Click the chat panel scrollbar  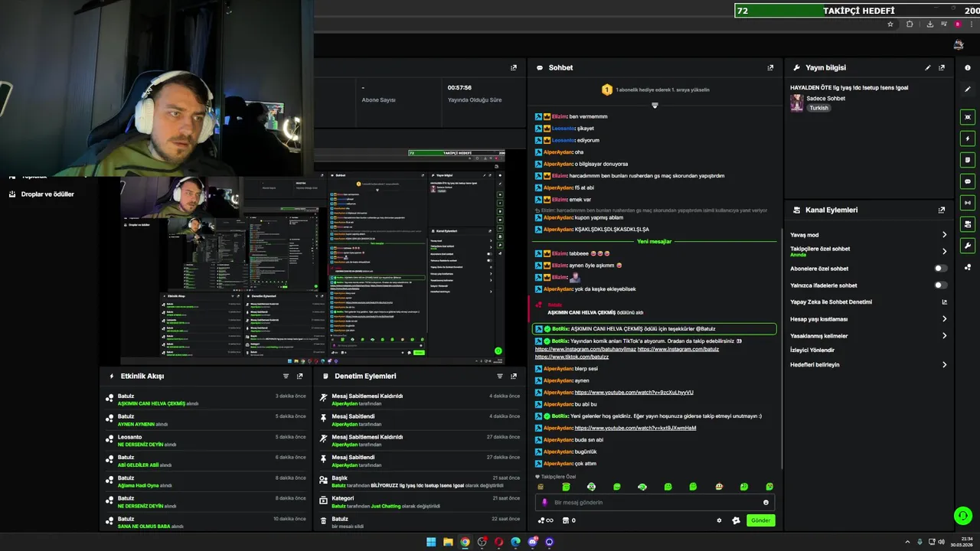pyautogui.click(x=780, y=348)
